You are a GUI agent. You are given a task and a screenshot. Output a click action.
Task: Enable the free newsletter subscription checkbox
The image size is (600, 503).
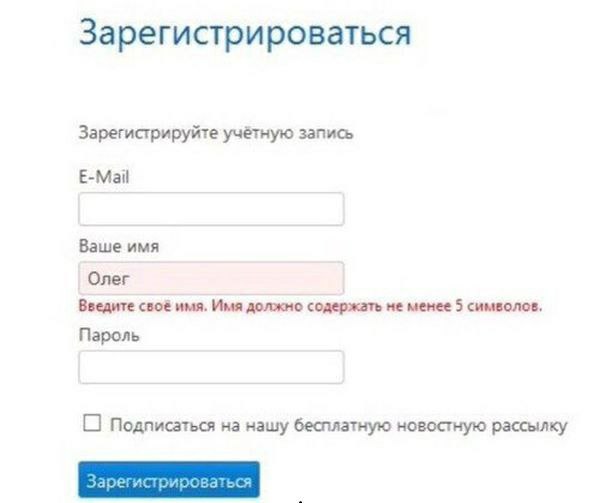tap(92, 423)
